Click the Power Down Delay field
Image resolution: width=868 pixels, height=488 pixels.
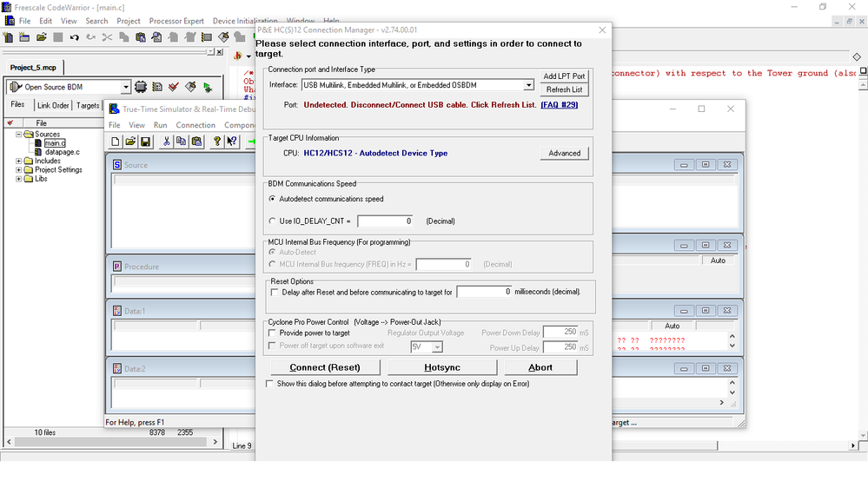point(560,332)
